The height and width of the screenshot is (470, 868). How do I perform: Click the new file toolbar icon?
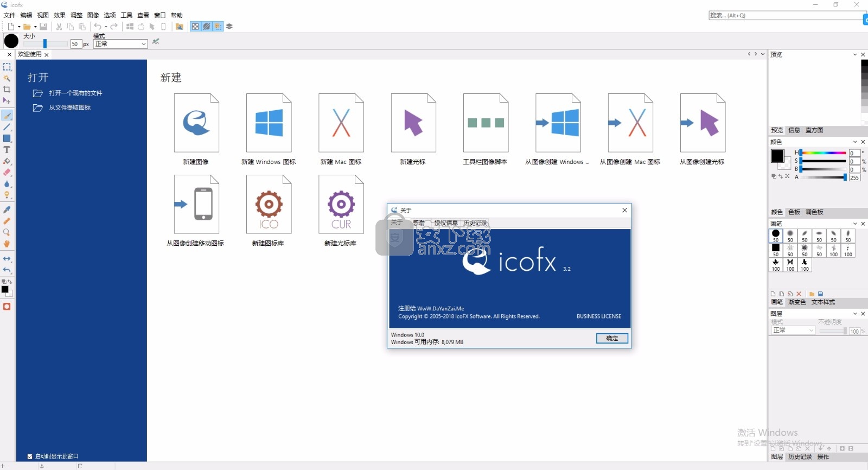point(10,26)
